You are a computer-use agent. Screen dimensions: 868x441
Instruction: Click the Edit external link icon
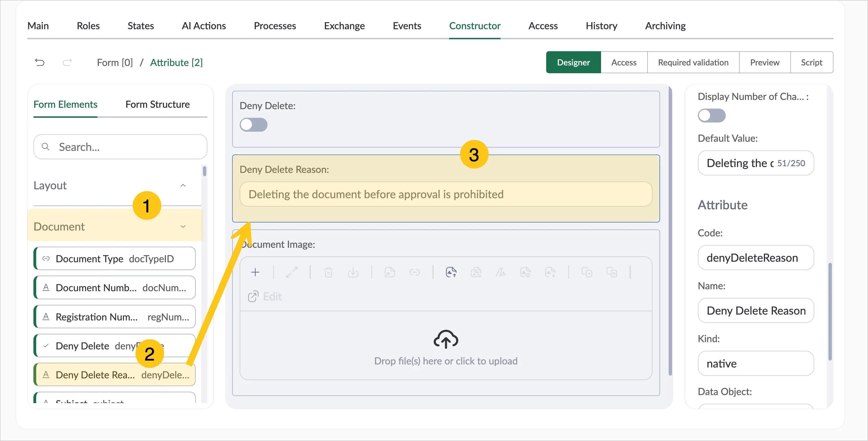click(x=253, y=297)
